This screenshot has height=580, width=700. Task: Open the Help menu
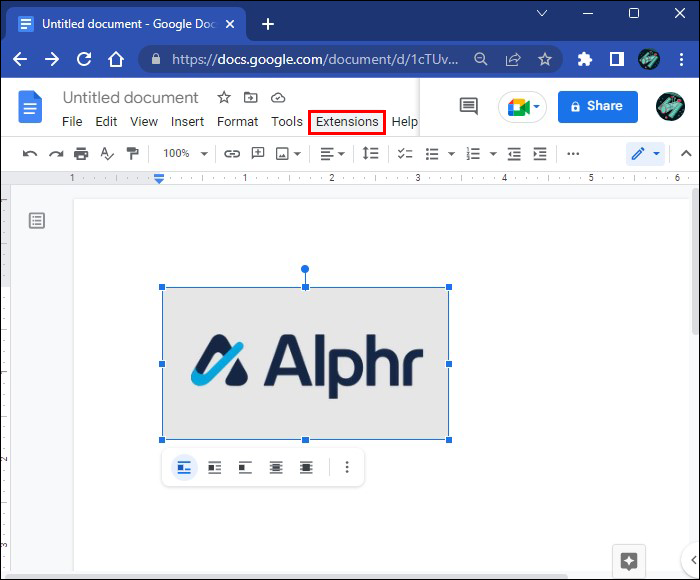pyautogui.click(x=404, y=122)
